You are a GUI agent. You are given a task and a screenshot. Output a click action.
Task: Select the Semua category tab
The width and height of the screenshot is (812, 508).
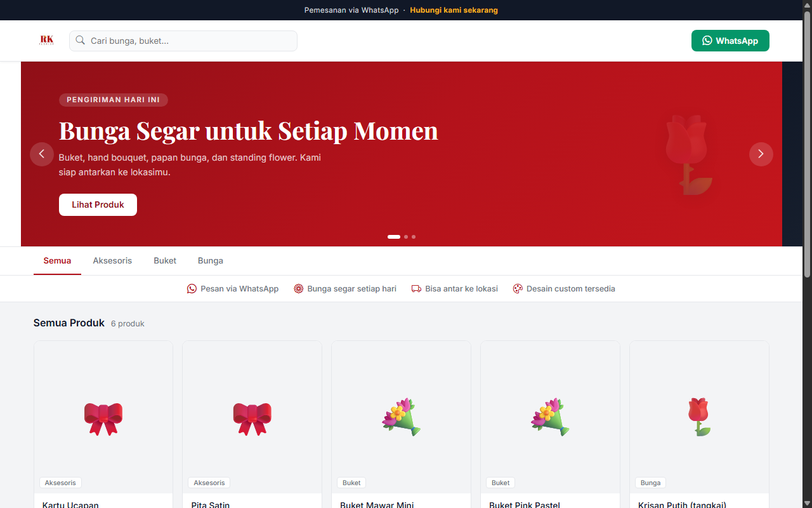pyautogui.click(x=57, y=261)
